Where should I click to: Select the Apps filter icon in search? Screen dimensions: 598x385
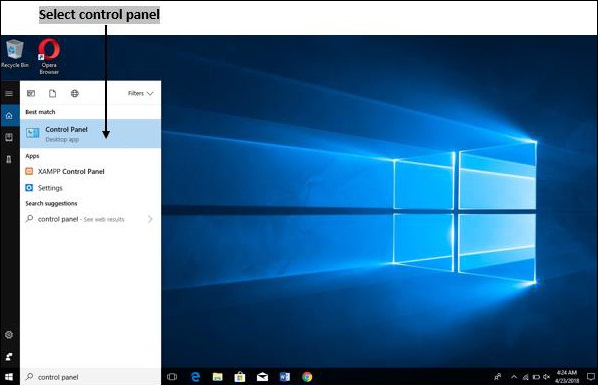click(x=31, y=93)
